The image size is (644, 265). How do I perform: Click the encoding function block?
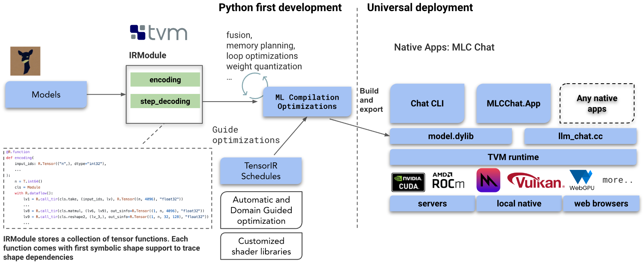[x=165, y=79]
